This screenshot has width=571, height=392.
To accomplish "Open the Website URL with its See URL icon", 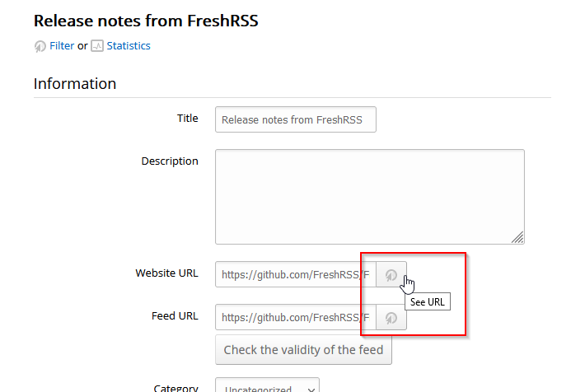I will coord(391,275).
